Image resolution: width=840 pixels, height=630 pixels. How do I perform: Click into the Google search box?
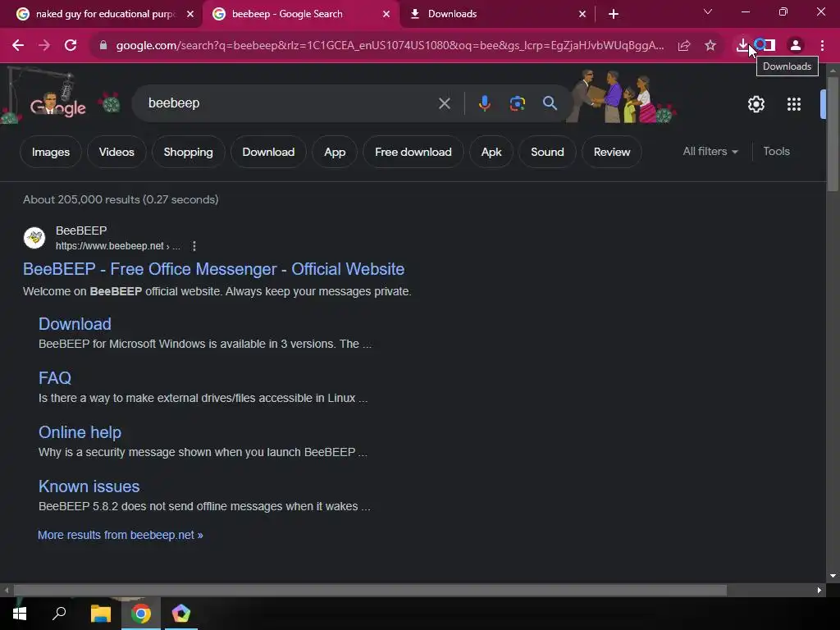[290, 103]
